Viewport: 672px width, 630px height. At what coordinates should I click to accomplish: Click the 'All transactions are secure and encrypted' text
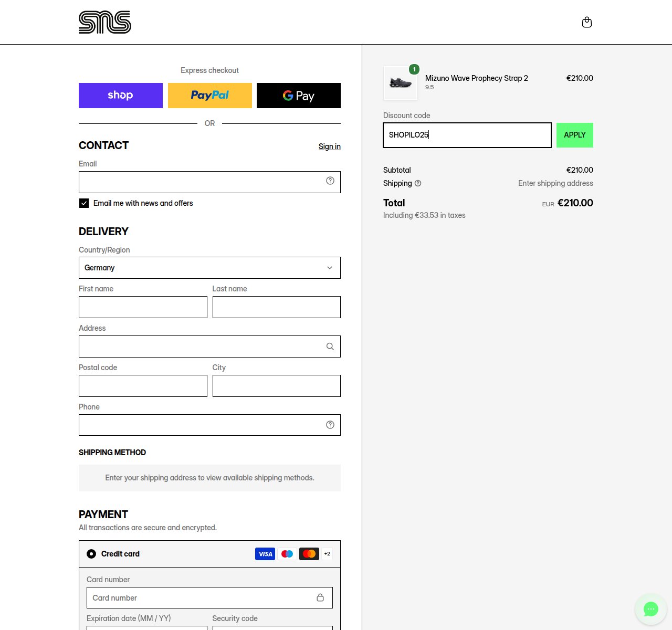tap(148, 528)
